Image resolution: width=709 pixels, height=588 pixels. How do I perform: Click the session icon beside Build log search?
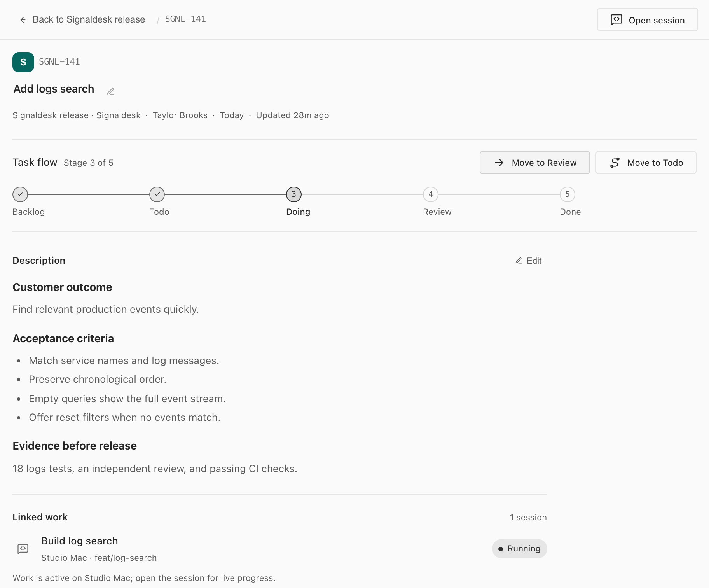23,549
